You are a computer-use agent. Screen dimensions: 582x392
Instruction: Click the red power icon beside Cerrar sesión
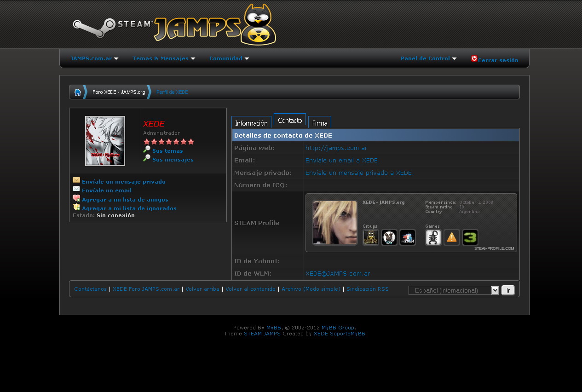474,58
